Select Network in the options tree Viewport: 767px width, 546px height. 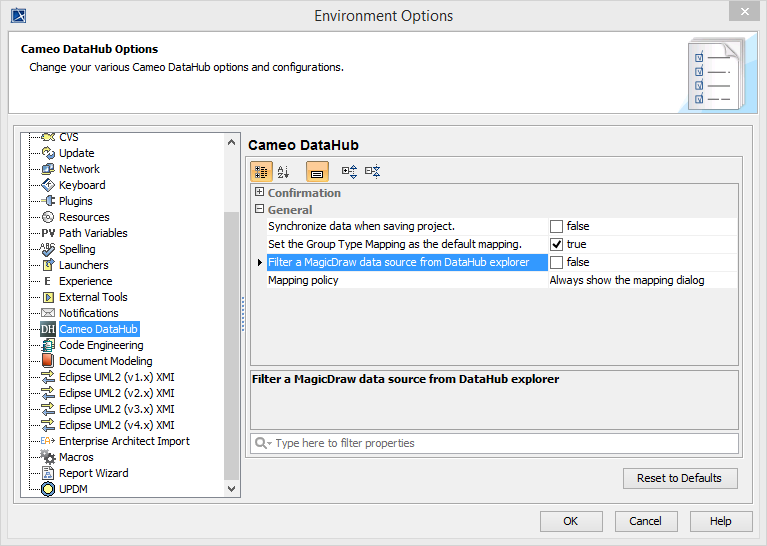point(79,169)
